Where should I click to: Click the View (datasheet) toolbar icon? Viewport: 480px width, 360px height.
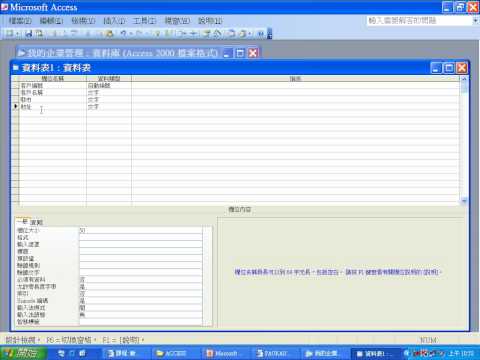click(x=9, y=33)
